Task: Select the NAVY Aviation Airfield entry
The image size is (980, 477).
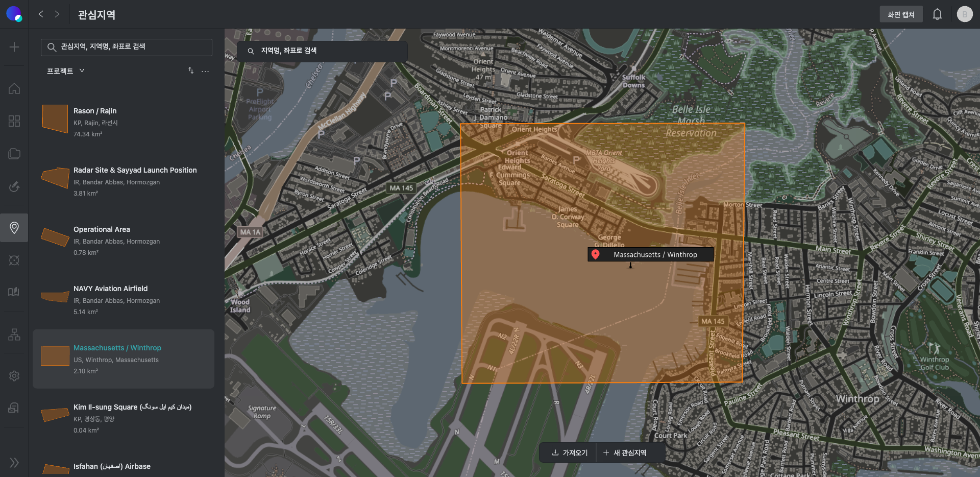Action: click(x=124, y=300)
